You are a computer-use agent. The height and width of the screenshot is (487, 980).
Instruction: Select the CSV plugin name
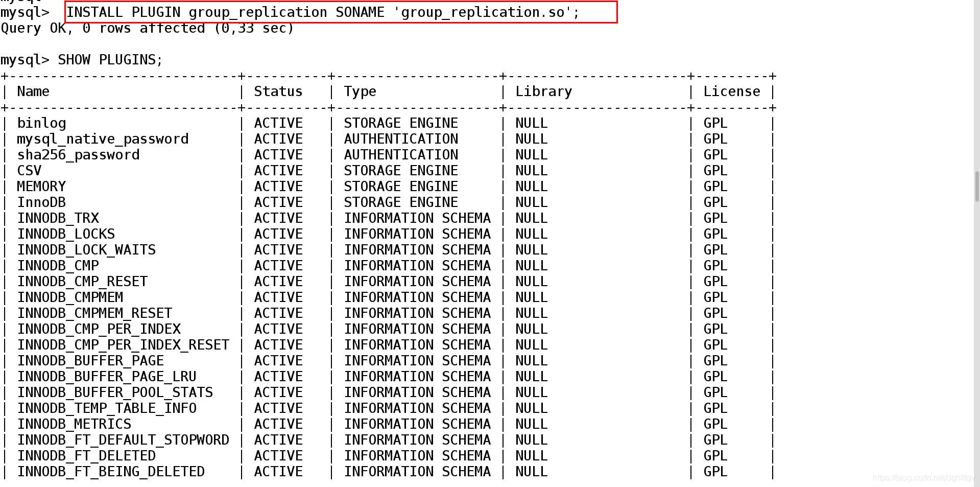click(x=29, y=171)
